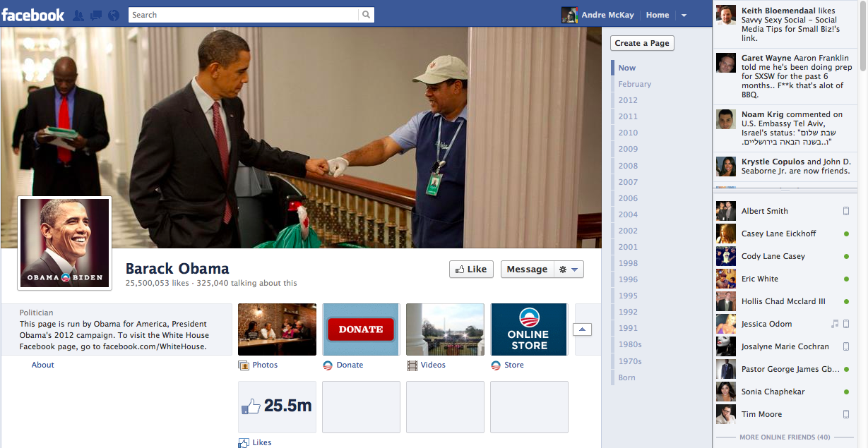
Task: Jump to 2008 in the timeline menu
Action: 627,165
